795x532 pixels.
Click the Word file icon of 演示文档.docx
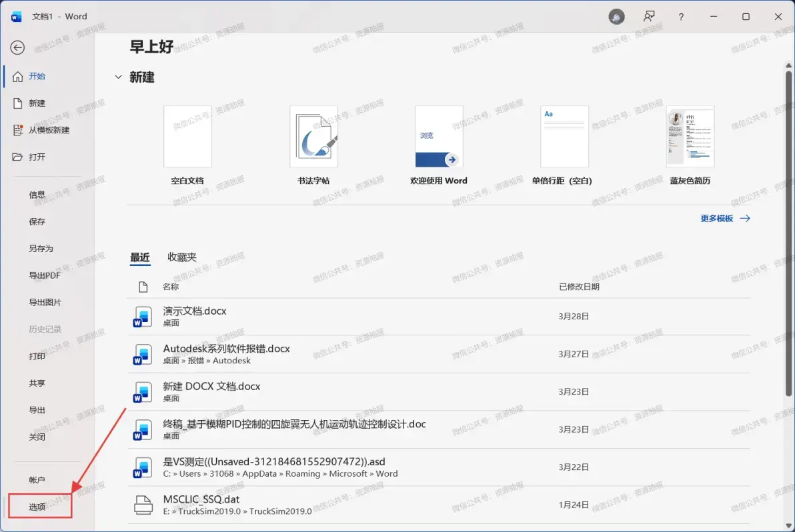click(143, 317)
